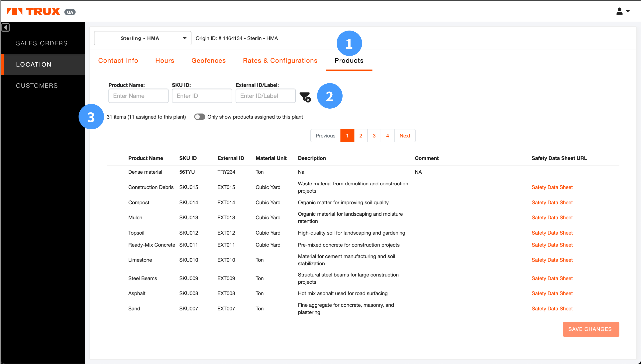The image size is (641, 364).
Task: Open Customers in the sidebar
Action: 37,85
